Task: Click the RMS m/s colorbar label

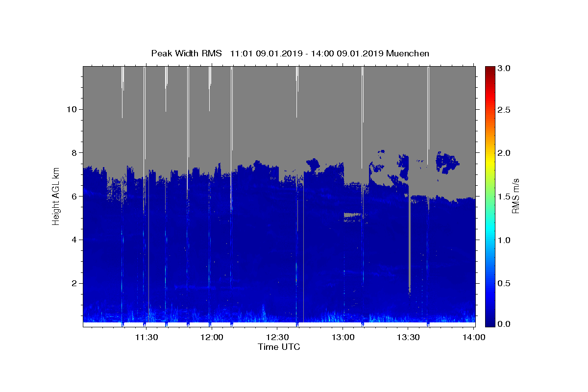Action: (x=515, y=196)
